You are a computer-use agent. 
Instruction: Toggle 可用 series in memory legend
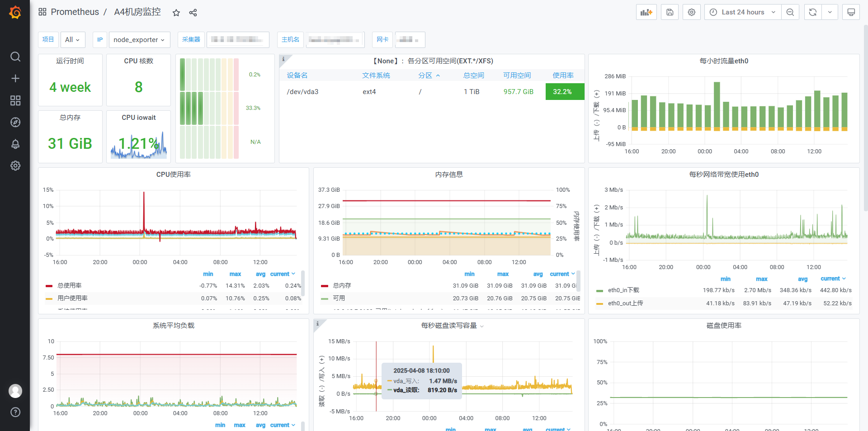click(339, 298)
